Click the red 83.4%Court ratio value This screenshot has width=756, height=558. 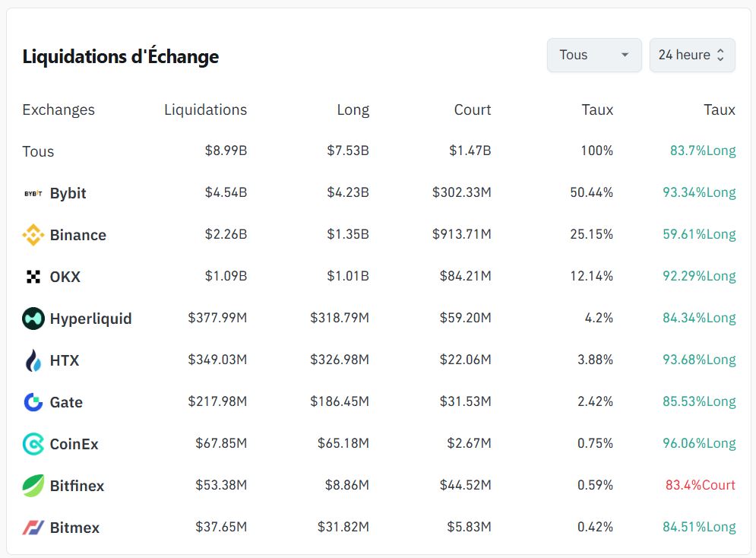click(700, 486)
